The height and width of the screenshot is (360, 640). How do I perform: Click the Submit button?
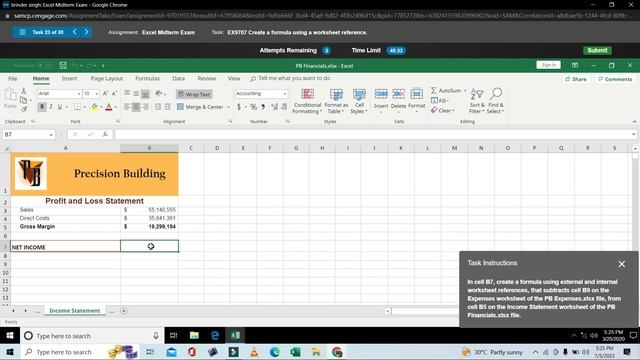click(x=597, y=50)
